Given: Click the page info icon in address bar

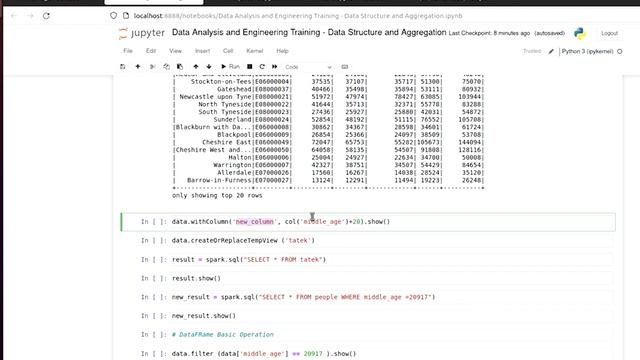Looking at the screenshot, I should pos(126,16).
